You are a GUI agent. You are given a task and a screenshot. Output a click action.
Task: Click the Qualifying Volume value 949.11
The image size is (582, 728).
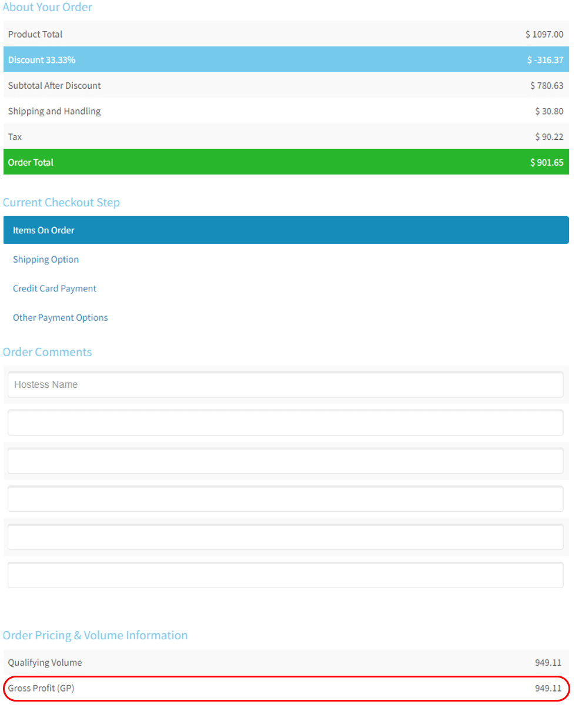tap(548, 662)
